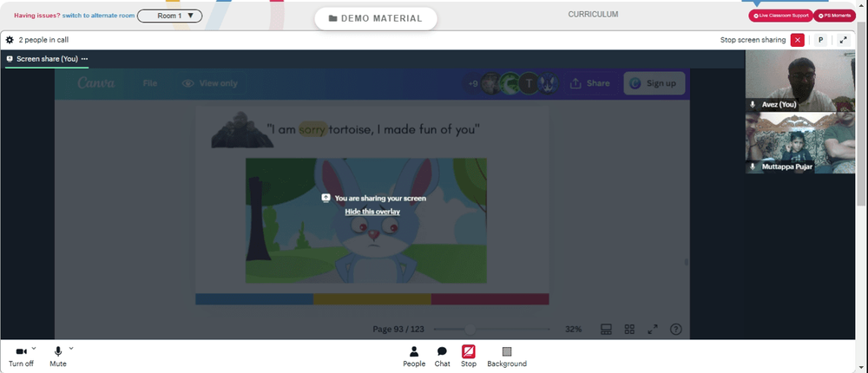Open the Canva File menu

click(149, 83)
